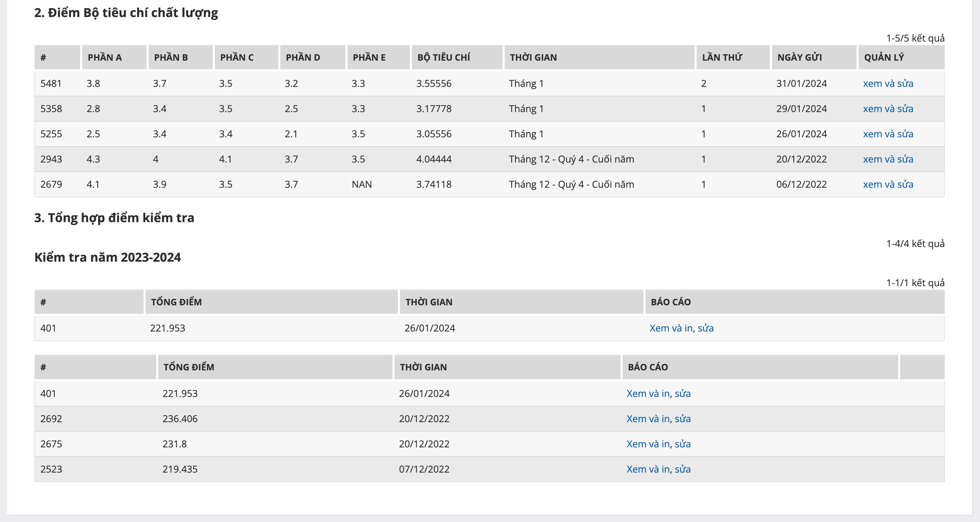Click the NGÀY GỬI column header
This screenshot has height=522, width=980.
click(799, 57)
